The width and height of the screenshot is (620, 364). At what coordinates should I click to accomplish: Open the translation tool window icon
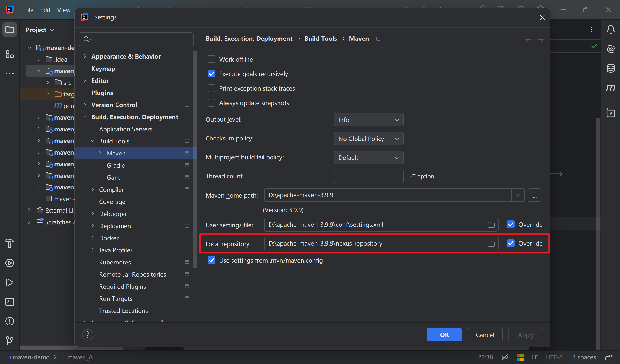tap(610, 112)
